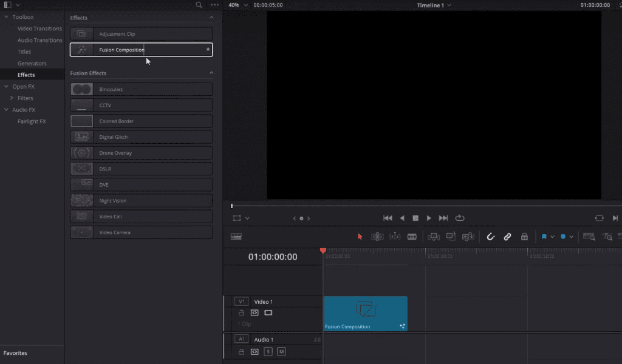Click the Overwrite Clip icon
The height and width of the screenshot is (364, 622).
point(451,237)
